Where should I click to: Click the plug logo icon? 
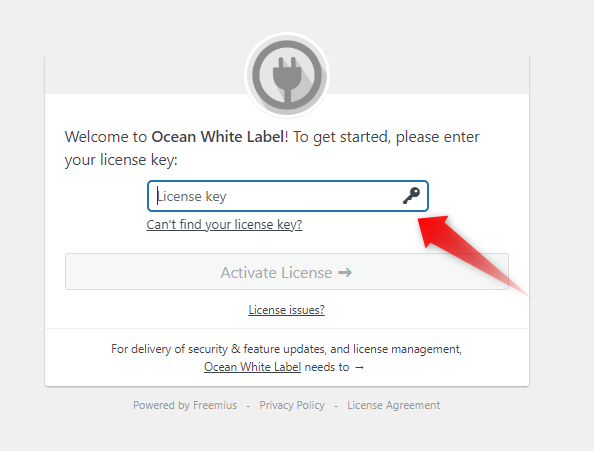coord(287,75)
